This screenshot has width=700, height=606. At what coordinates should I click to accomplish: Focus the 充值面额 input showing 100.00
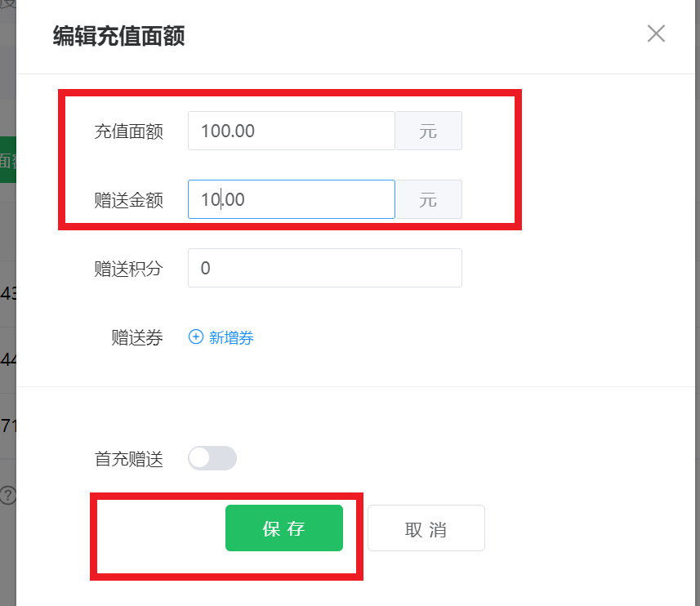point(292,131)
